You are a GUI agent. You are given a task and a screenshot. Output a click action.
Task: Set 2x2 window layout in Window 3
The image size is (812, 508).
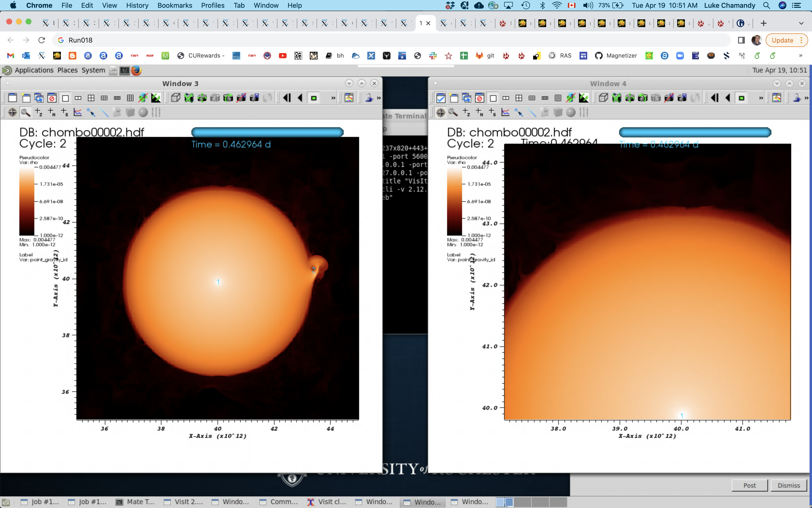[91, 98]
